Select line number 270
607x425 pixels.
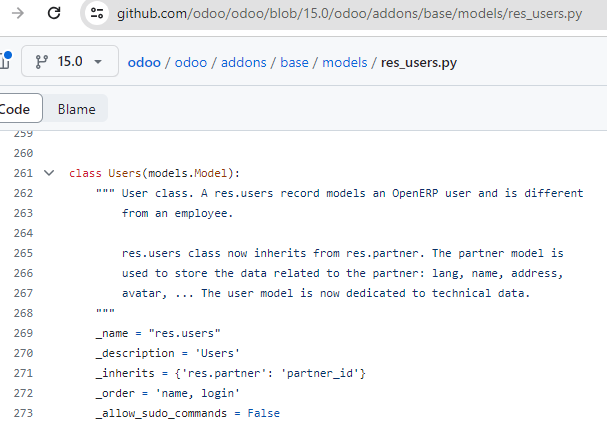pyautogui.click(x=23, y=353)
